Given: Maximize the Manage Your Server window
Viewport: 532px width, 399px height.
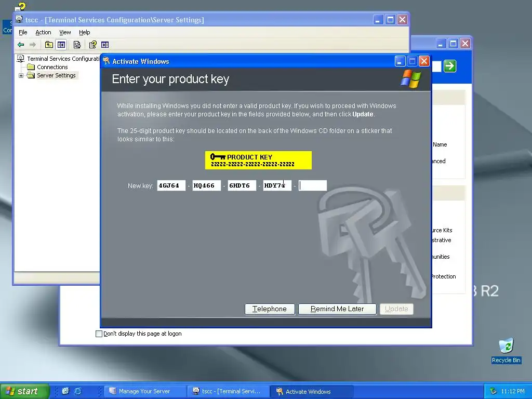Looking at the screenshot, I should [453, 44].
